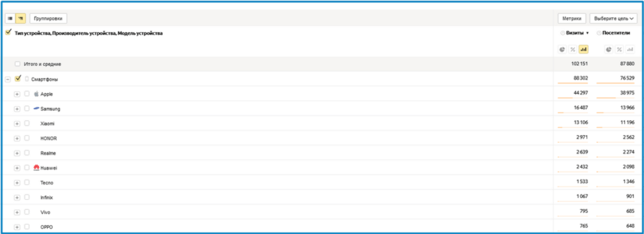Collapse the Смартфоны group
644x234 pixels.
(8, 79)
